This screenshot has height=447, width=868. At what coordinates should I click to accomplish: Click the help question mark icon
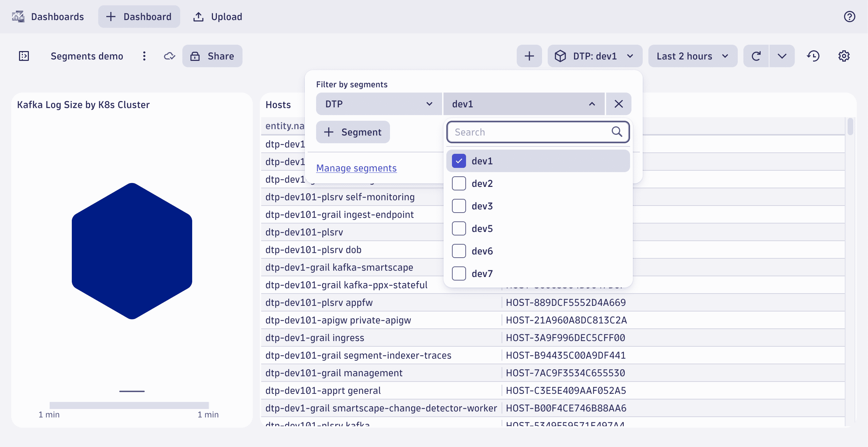pos(850,17)
